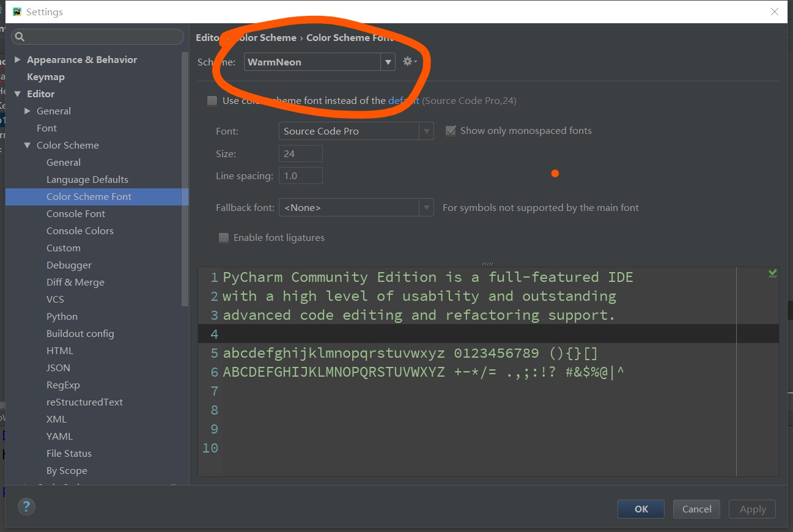
Task: Open XML color scheme page
Action: (x=56, y=419)
